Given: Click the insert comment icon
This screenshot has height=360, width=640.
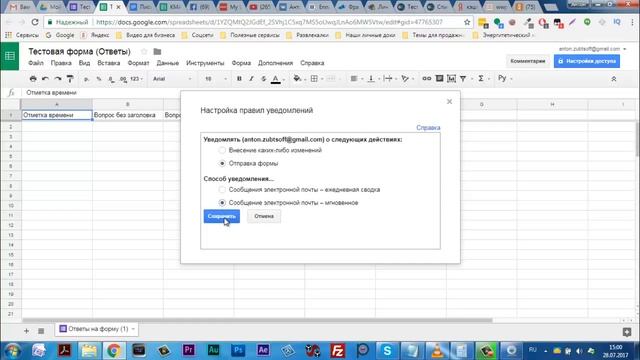Looking at the screenshot, I should [x=439, y=78].
